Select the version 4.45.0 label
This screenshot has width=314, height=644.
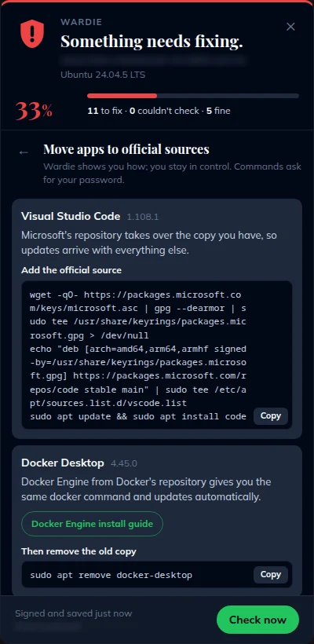coord(123,463)
